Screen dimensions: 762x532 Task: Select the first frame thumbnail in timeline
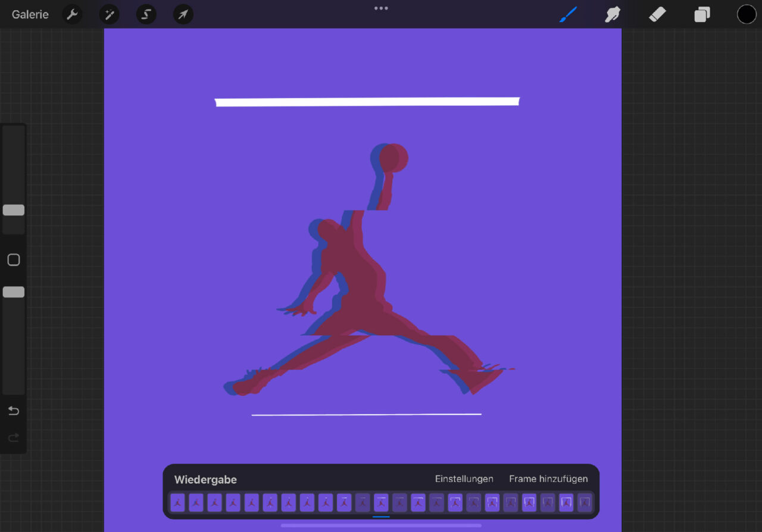[177, 503]
